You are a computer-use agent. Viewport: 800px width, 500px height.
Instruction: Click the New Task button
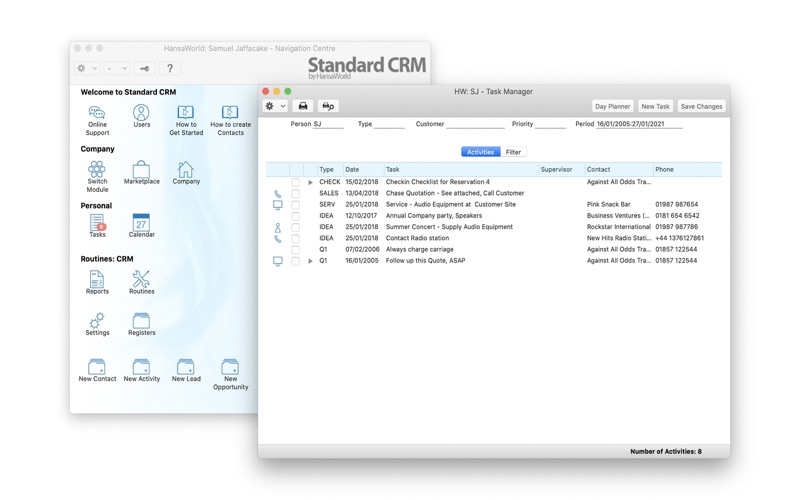pos(655,106)
